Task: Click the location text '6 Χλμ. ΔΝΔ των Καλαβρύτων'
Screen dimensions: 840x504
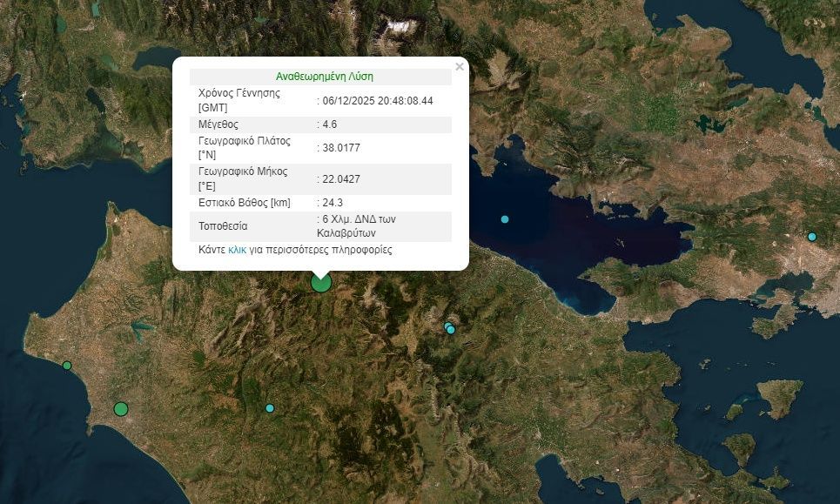Action: (x=359, y=226)
